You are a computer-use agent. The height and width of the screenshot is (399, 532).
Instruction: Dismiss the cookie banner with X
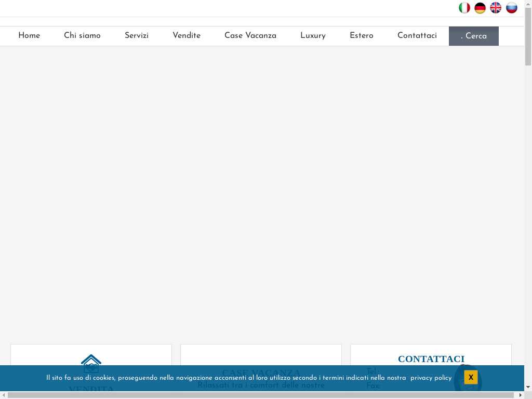471,377
